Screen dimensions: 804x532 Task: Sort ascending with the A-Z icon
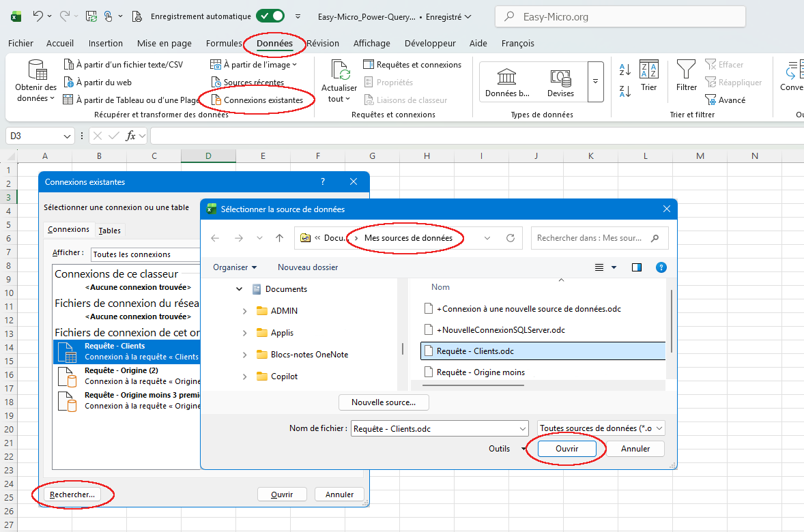point(624,69)
